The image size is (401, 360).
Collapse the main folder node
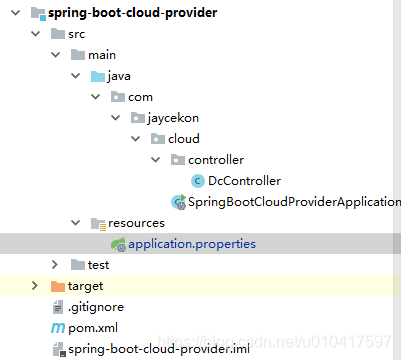tap(56, 55)
